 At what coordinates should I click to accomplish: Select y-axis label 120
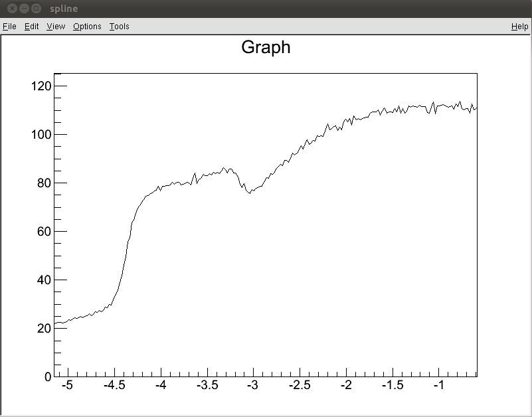(41, 86)
